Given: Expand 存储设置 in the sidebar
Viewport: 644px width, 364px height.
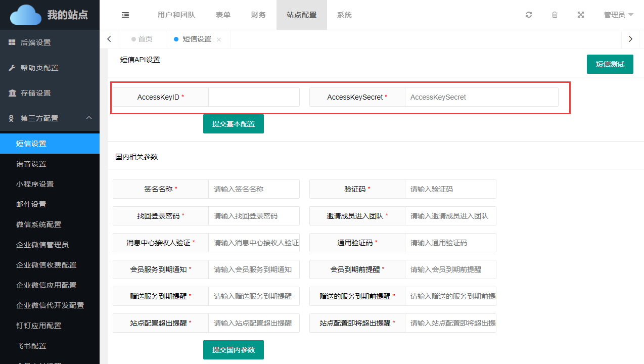Looking at the screenshot, I should coord(35,93).
